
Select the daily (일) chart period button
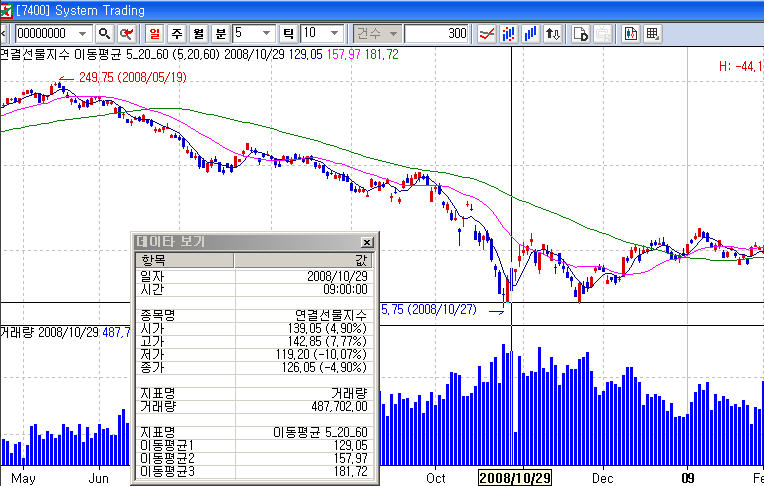point(156,33)
